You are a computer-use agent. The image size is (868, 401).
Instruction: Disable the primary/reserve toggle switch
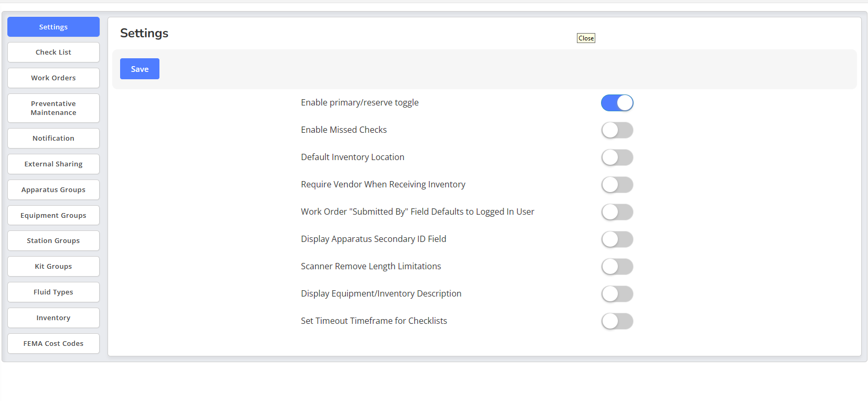tap(617, 103)
